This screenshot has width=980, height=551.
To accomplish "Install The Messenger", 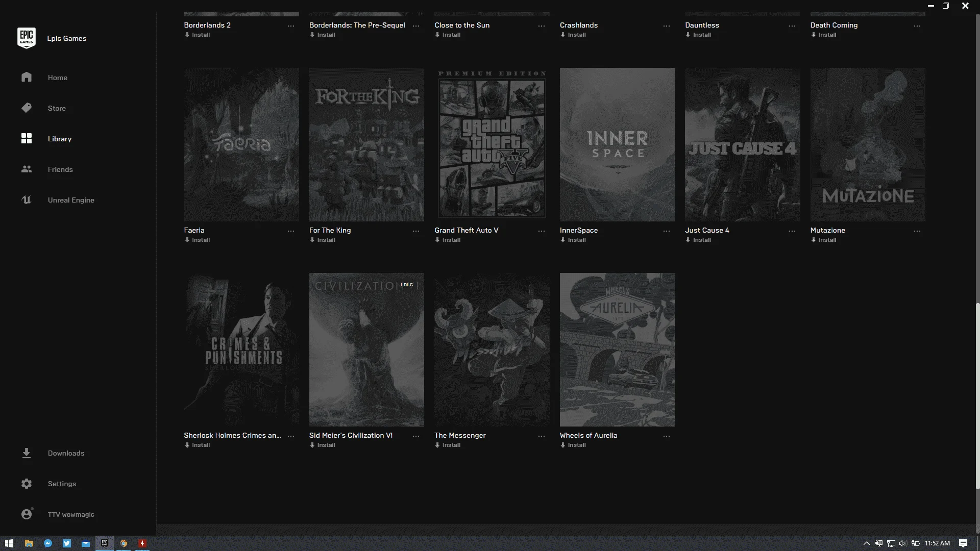I will point(448,445).
